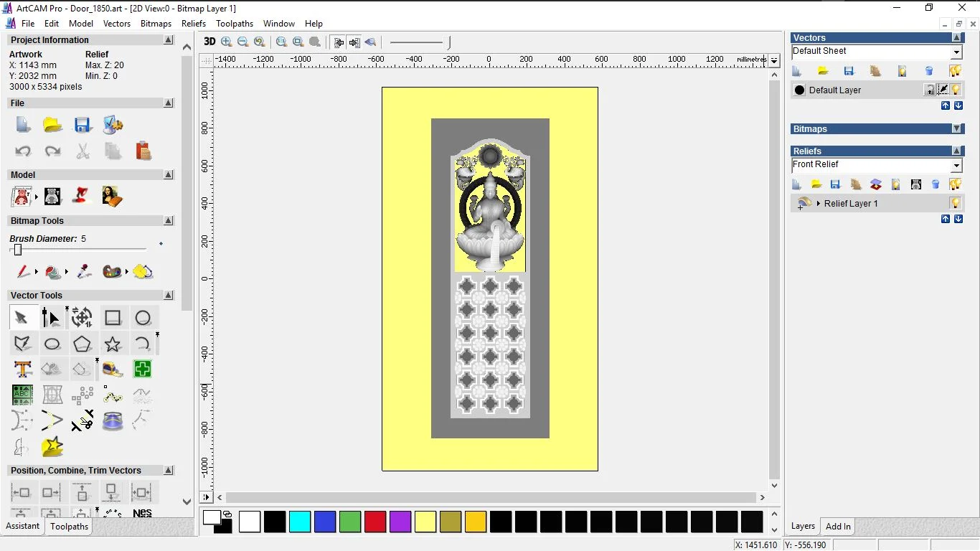This screenshot has height=551, width=980.
Task: Select the Create Vector Text tool
Action: click(22, 369)
